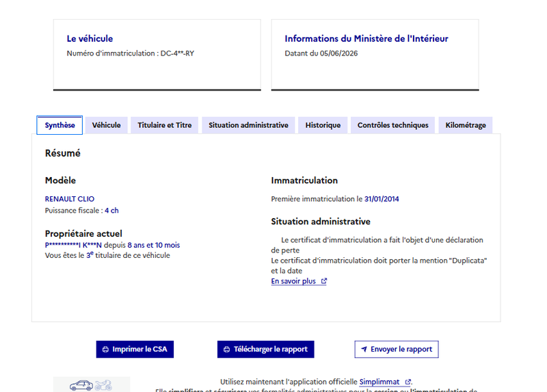Click the fiscal power value 4 ch
Viewport: 547px width, 392px height.
point(111,211)
